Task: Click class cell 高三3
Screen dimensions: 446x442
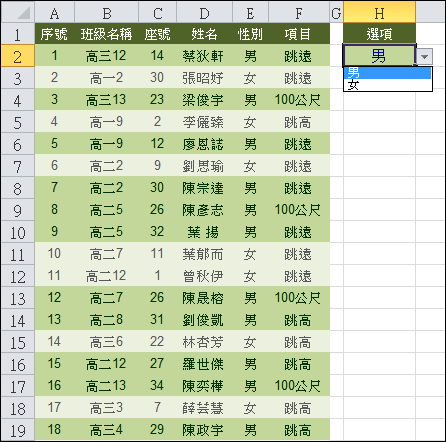Action: [x=106, y=408]
